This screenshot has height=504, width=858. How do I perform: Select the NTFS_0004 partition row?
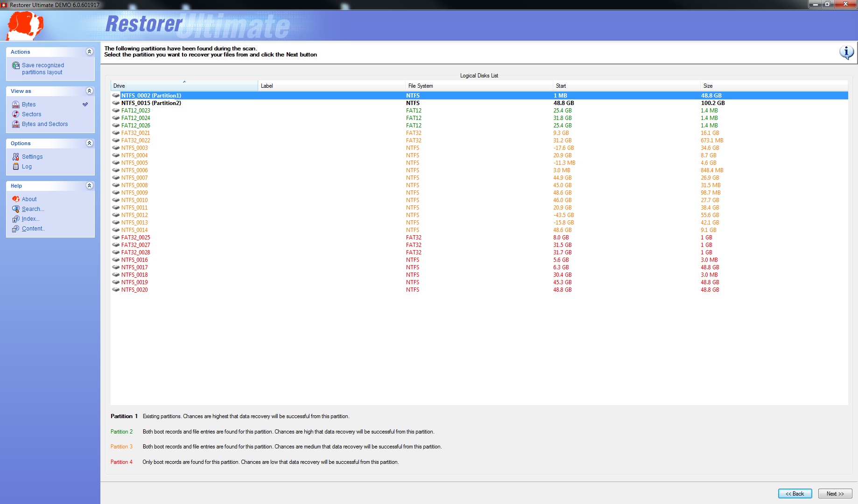tap(479, 155)
